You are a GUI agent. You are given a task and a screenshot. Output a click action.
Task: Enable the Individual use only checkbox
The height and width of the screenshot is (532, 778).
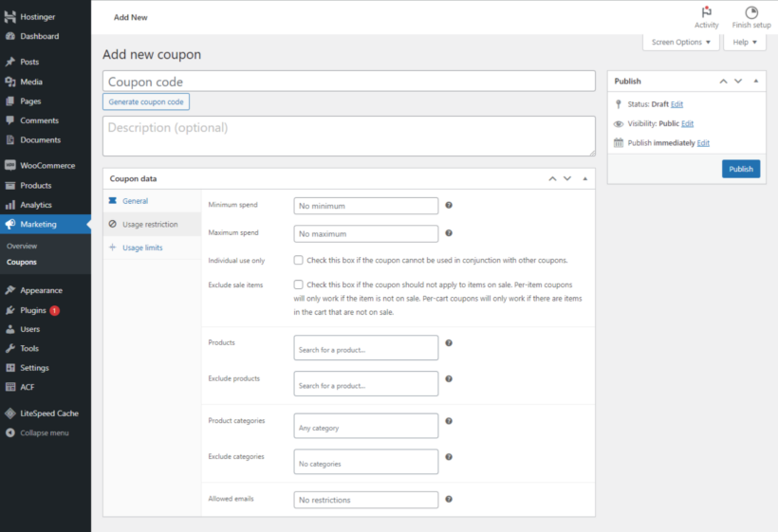[x=298, y=260]
